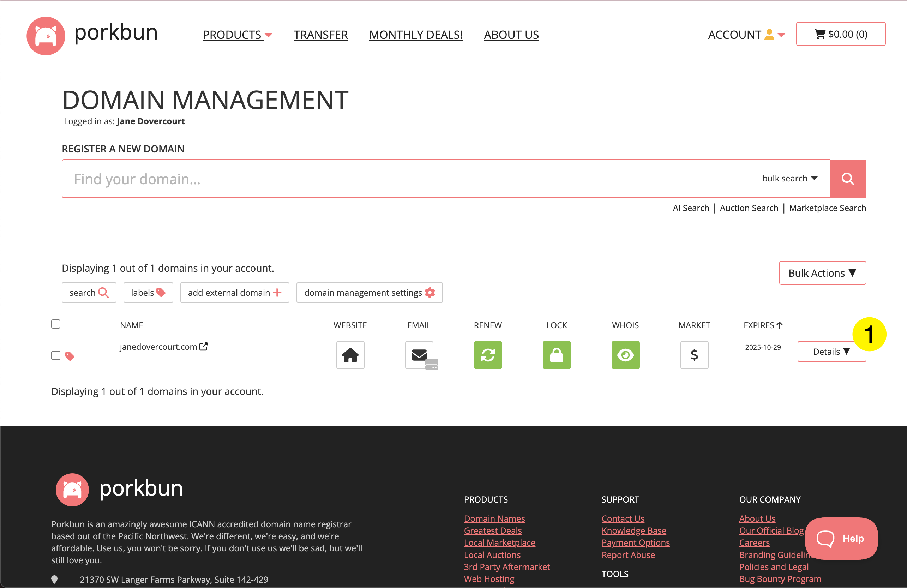The height and width of the screenshot is (588, 907).
Task: Open MONTHLY DEALS! page
Action: click(416, 35)
